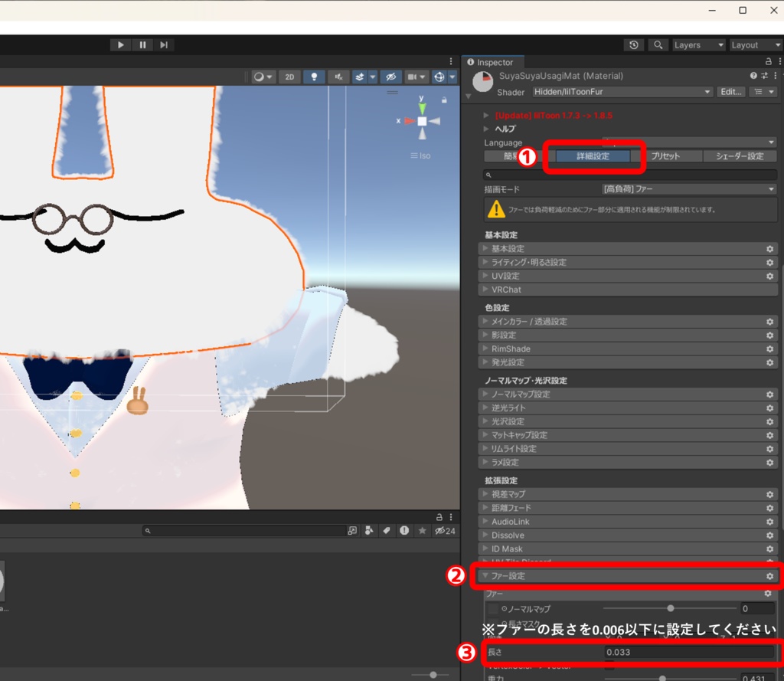The width and height of the screenshot is (784, 681).
Task: Toggle hidden objects scene visibility icon
Action: click(x=390, y=77)
